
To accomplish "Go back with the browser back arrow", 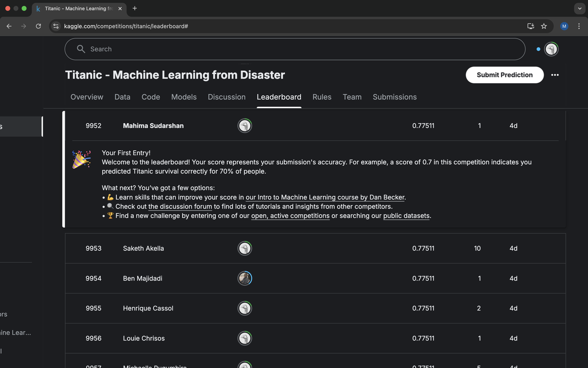I will [x=9, y=26].
